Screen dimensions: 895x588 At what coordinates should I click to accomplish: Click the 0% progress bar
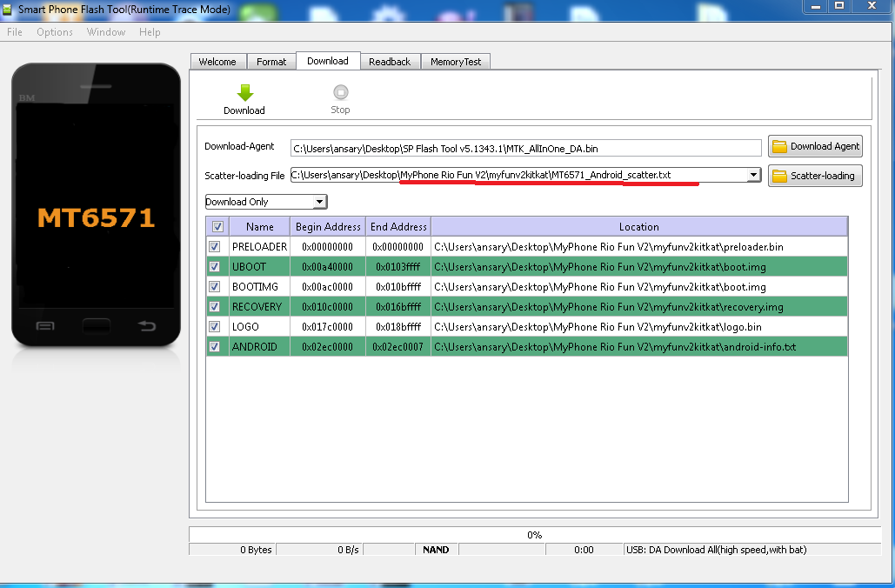coord(534,535)
